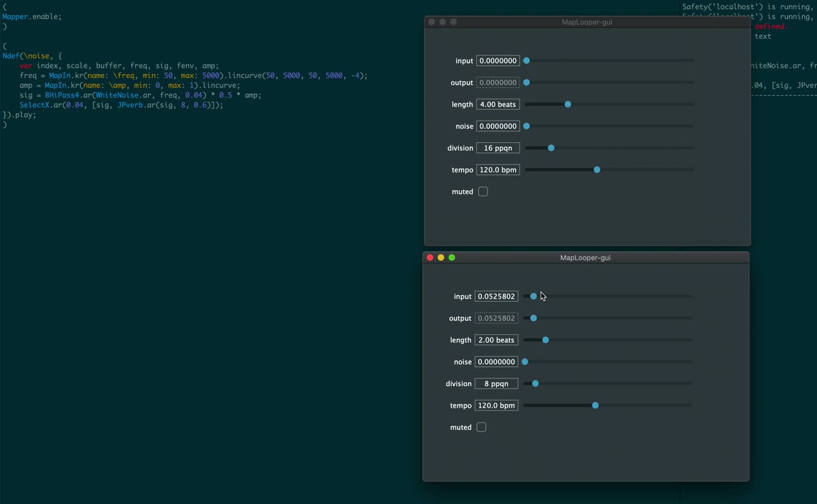The height and width of the screenshot is (504, 817).
Task: Click the noise slider knob in the upper window
Action: (527, 126)
